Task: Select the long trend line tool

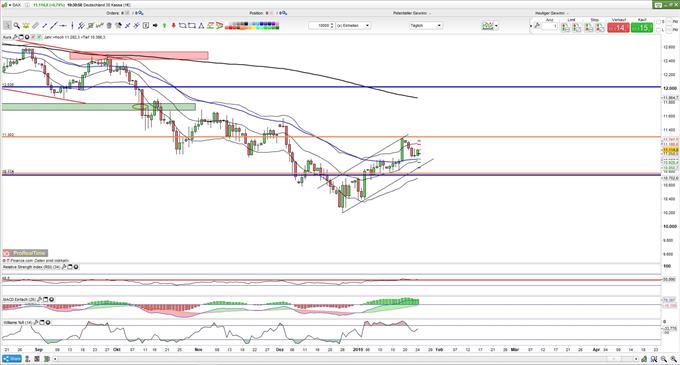Action: pyautogui.click(x=54, y=26)
